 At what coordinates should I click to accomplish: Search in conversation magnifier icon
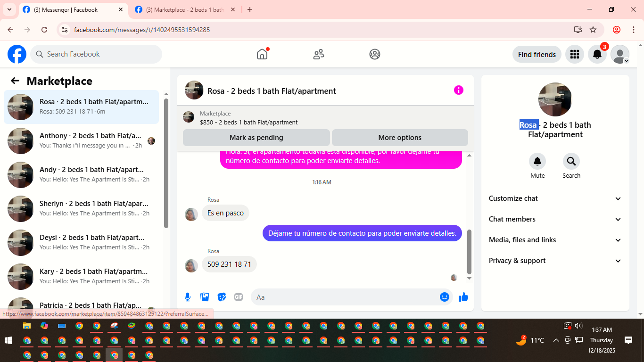tap(571, 162)
